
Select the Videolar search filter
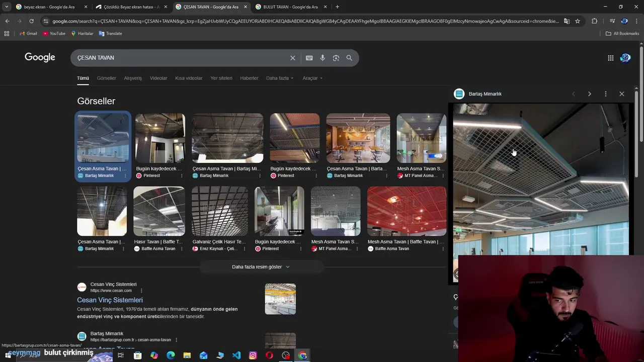[158, 78]
